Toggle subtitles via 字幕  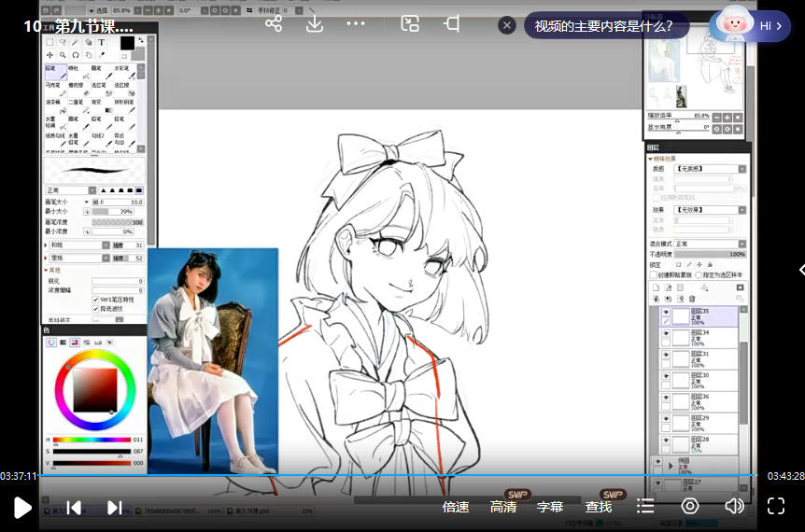coord(550,507)
